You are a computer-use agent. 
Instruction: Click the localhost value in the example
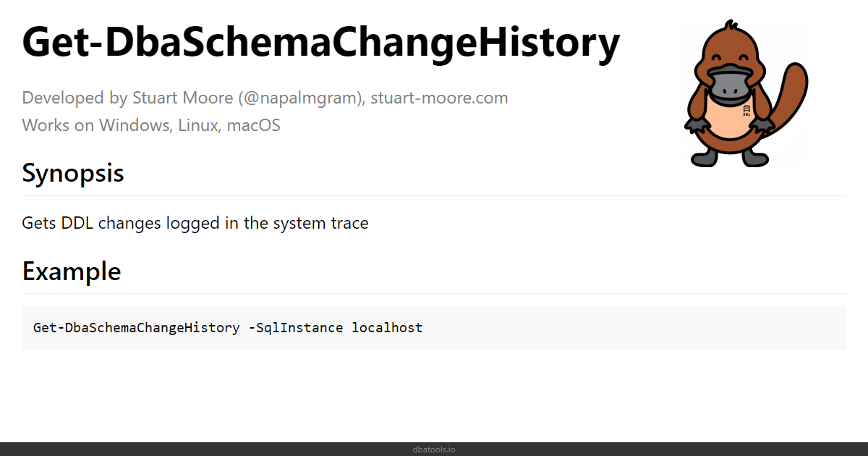(x=387, y=327)
